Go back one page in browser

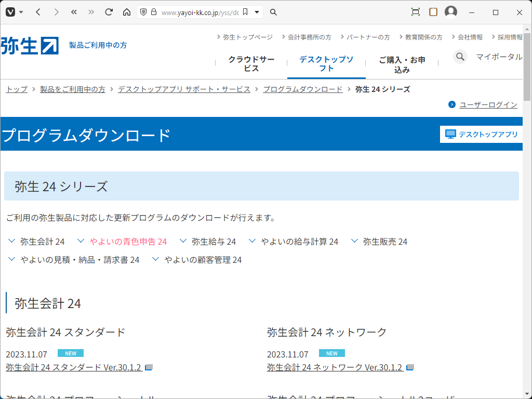(x=38, y=12)
